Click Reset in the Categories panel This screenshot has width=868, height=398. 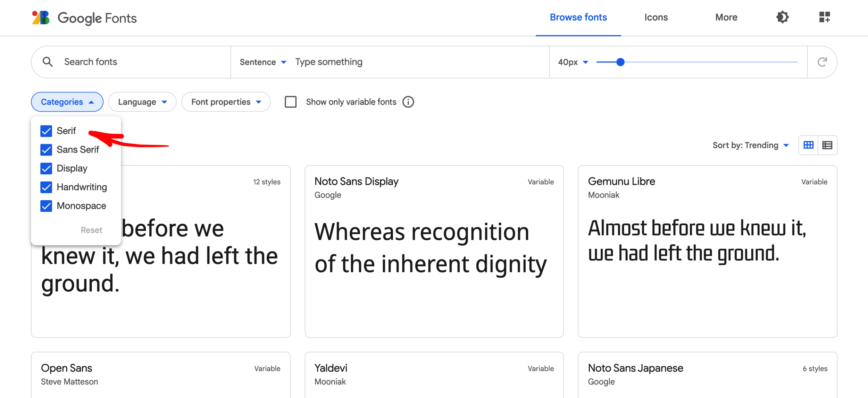pyautogui.click(x=91, y=230)
